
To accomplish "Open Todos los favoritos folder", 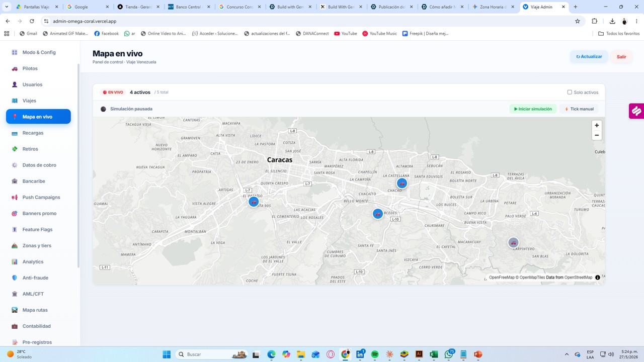I will click(619, 33).
